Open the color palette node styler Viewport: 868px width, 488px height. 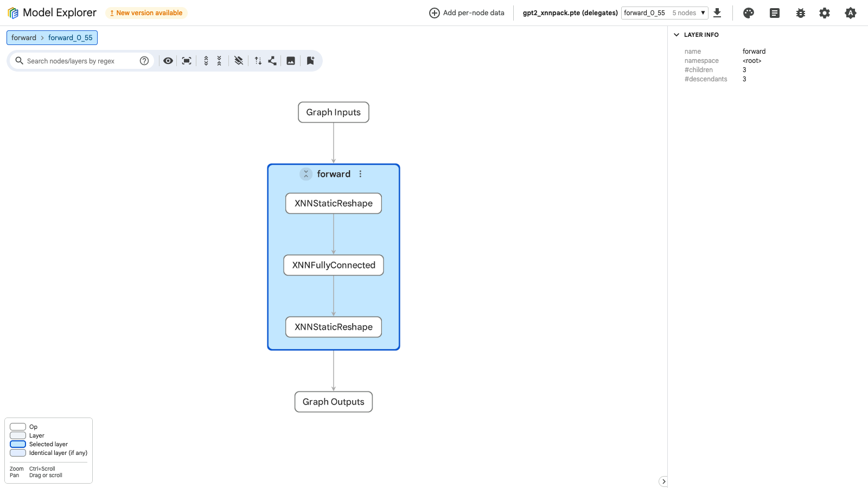(x=749, y=13)
